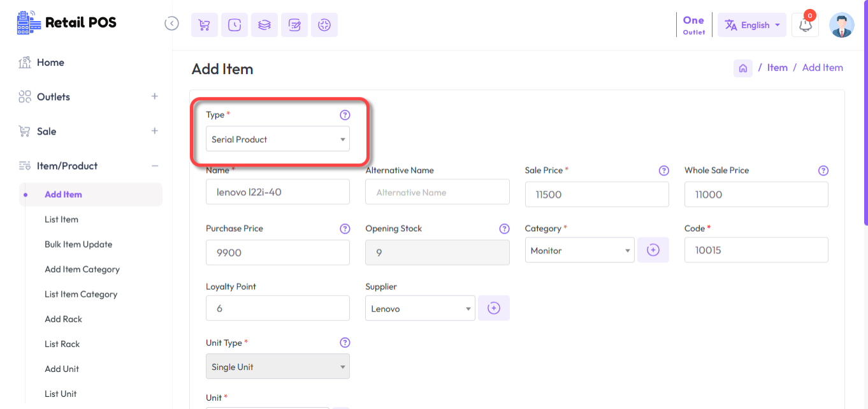
Task: Open the help tooltip beside Type
Action: coord(345,115)
